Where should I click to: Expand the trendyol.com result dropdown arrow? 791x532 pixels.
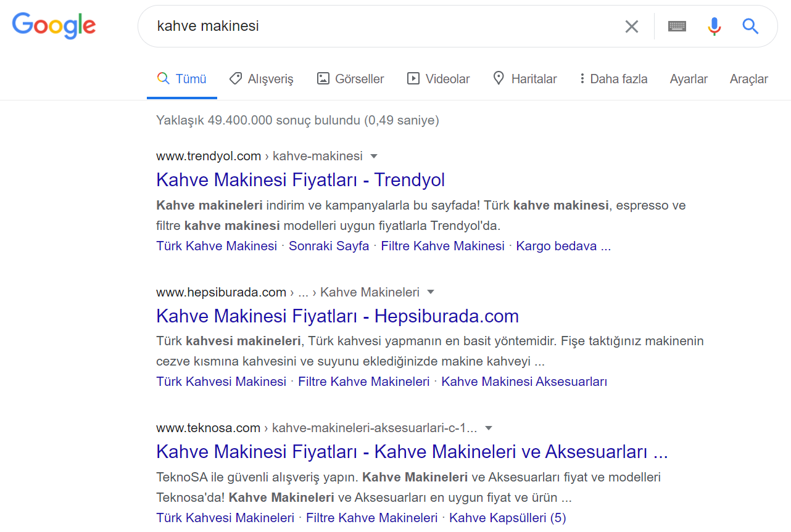[374, 156]
